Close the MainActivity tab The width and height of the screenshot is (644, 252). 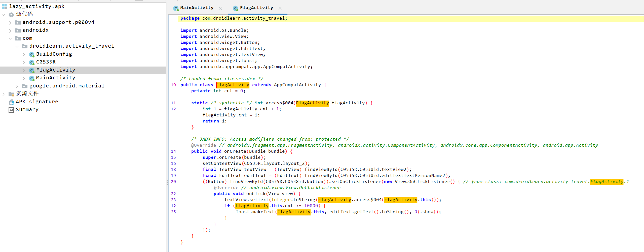coord(220,8)
